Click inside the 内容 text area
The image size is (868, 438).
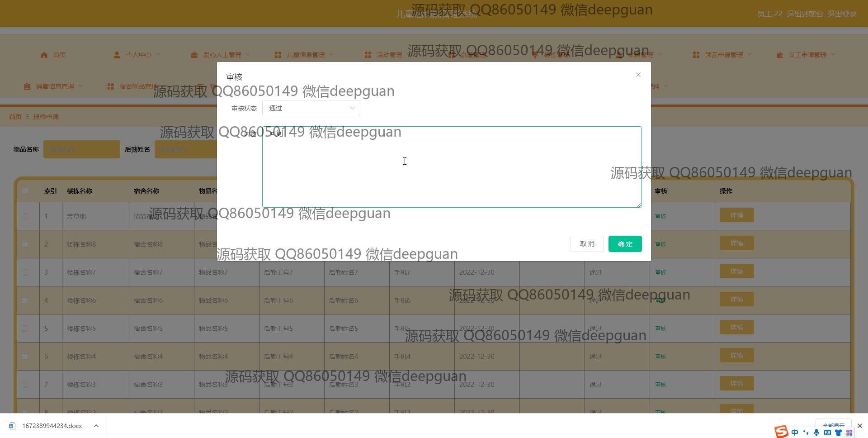(451, 167)
